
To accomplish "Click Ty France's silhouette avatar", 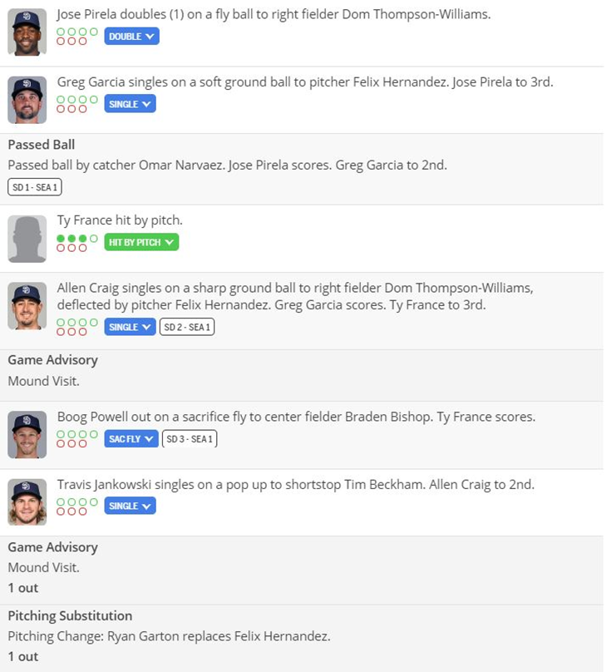I will click(x=27, y=239).
